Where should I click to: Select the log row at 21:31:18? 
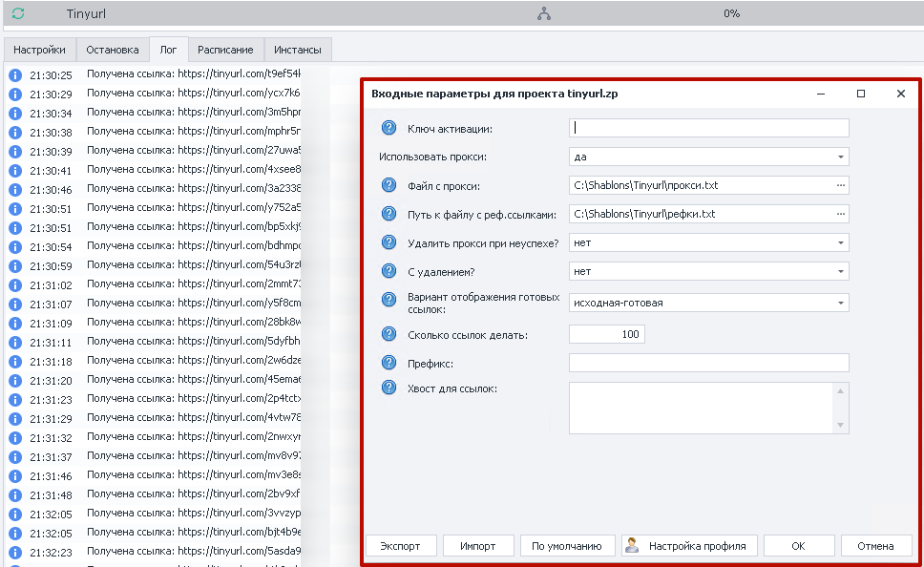click(x=154, y=361)
